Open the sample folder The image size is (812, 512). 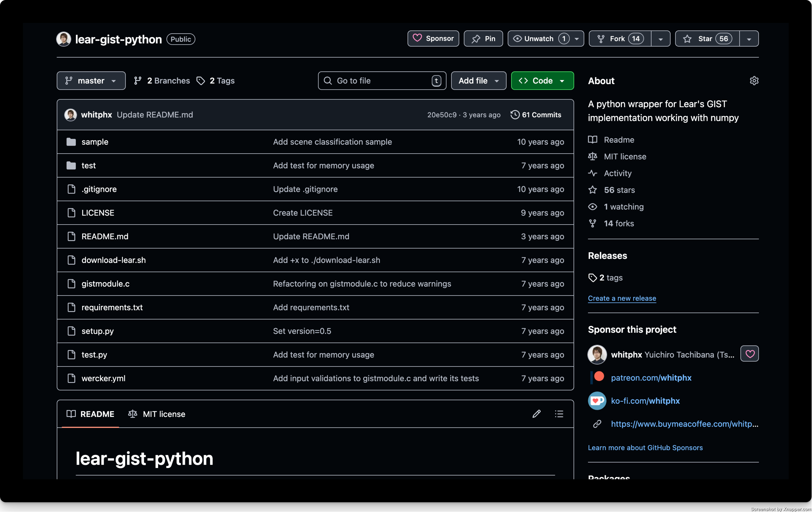point(95,142)
